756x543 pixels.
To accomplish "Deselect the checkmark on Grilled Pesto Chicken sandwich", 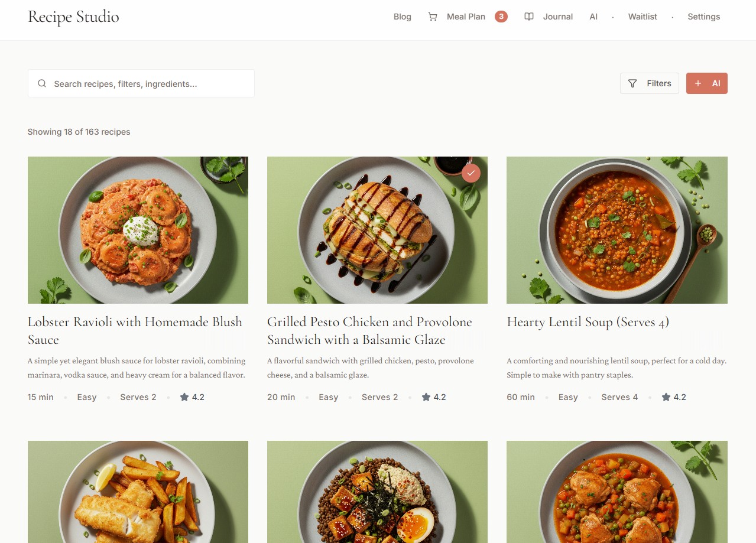I will (471, 173).
